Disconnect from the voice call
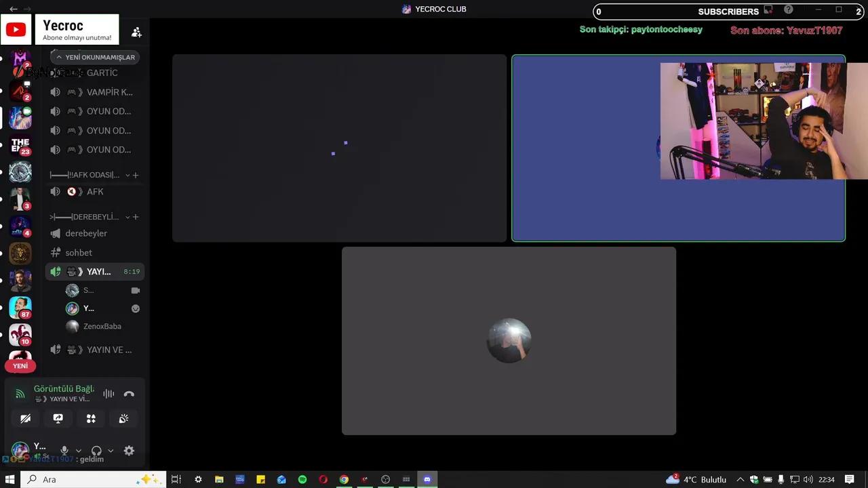Image resolution: width=868 pixels, height=488 pixels. 129,394
